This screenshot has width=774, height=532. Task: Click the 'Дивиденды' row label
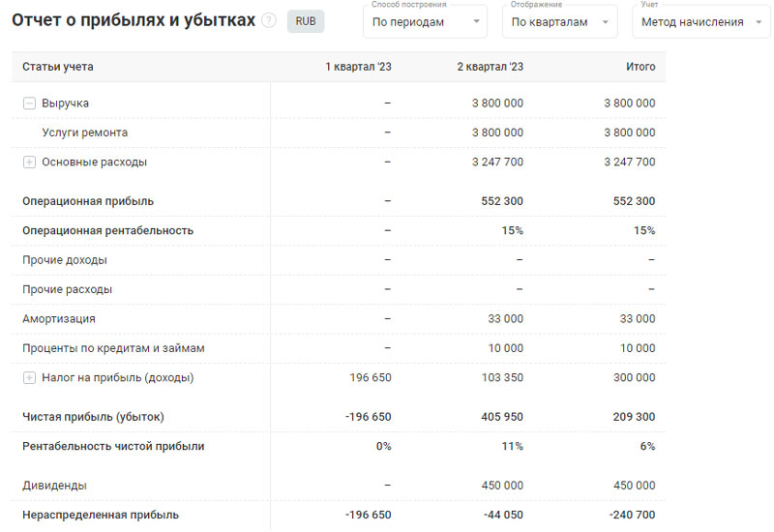[54, 486]
